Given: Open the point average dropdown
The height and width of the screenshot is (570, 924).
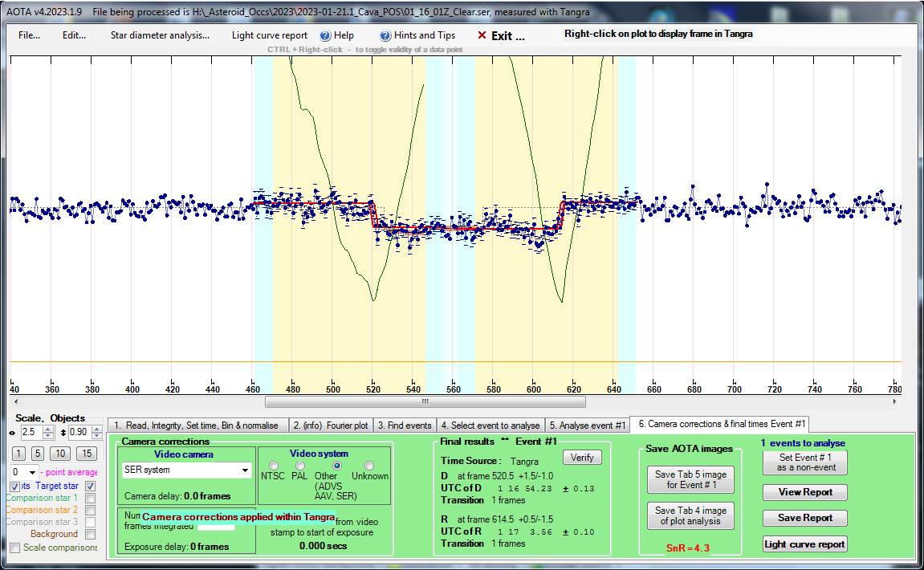Looking at the screenshot, I should [32, 472].
